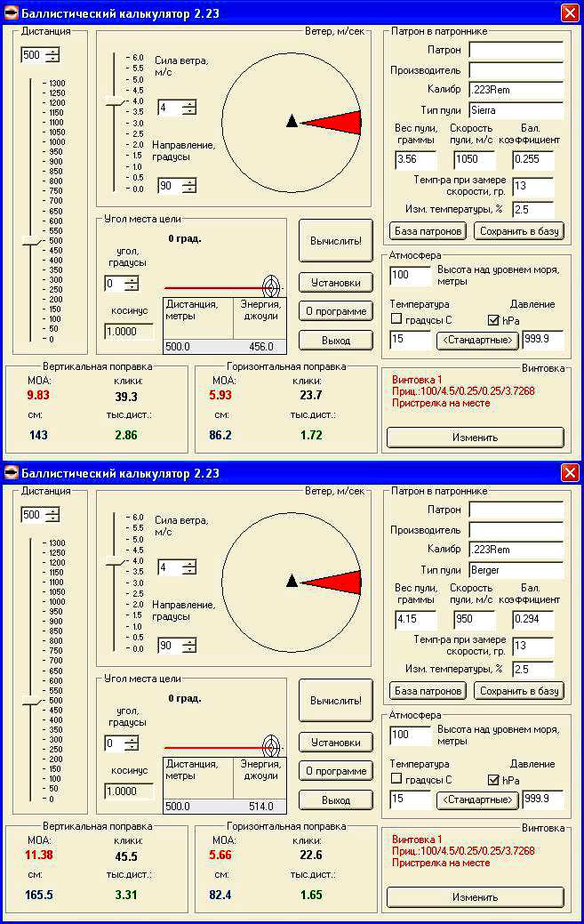
Task: Uncheck the hPa checkbox in the Sierra window
Action: coord(493,319)
